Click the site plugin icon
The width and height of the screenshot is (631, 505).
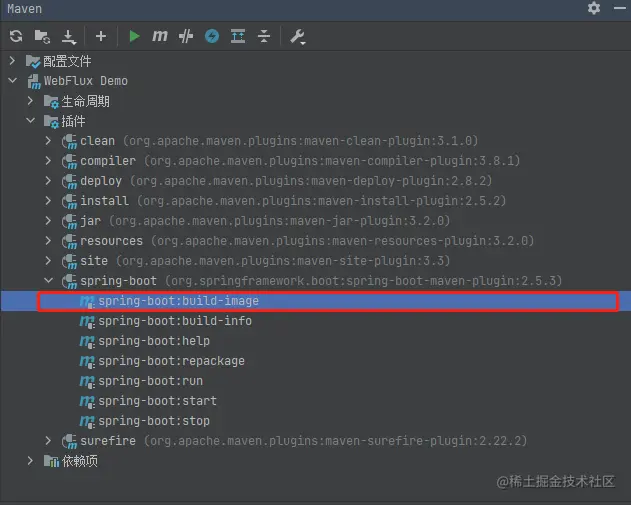point(69,261)
